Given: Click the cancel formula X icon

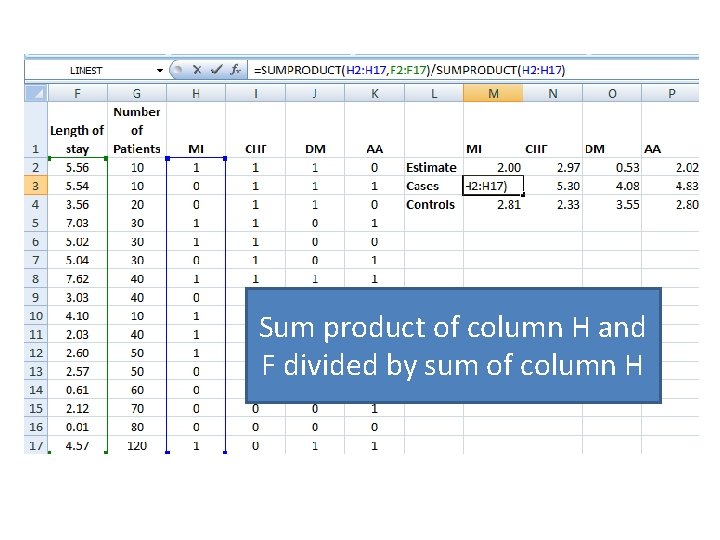Looking at the screenshot, I should [x=197, y=70].
